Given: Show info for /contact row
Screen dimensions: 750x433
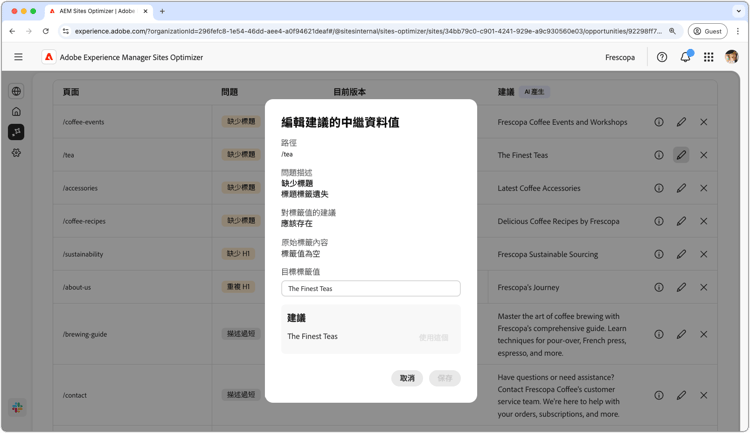Looking at the screenshot, I should 659,395.
